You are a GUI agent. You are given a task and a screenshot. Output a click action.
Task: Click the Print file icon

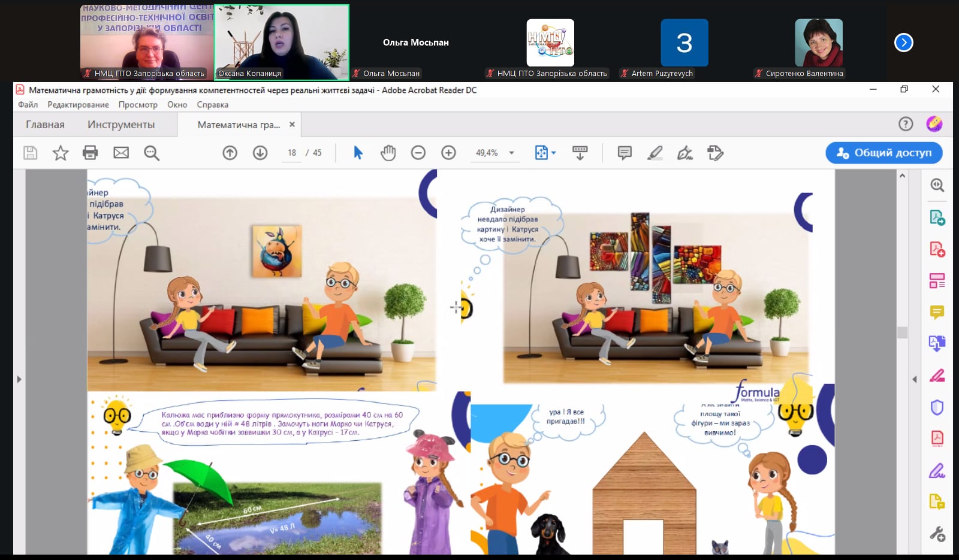pos(90,153)
